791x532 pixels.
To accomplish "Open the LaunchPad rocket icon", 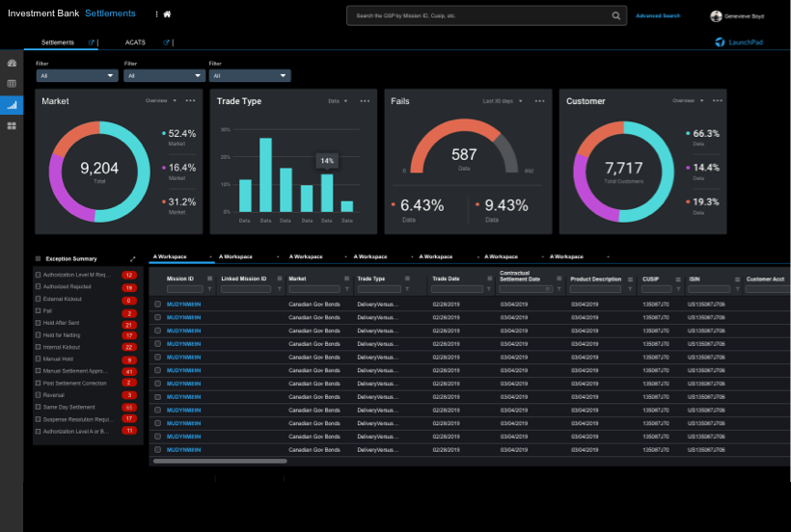I will (x=721, y=42).
